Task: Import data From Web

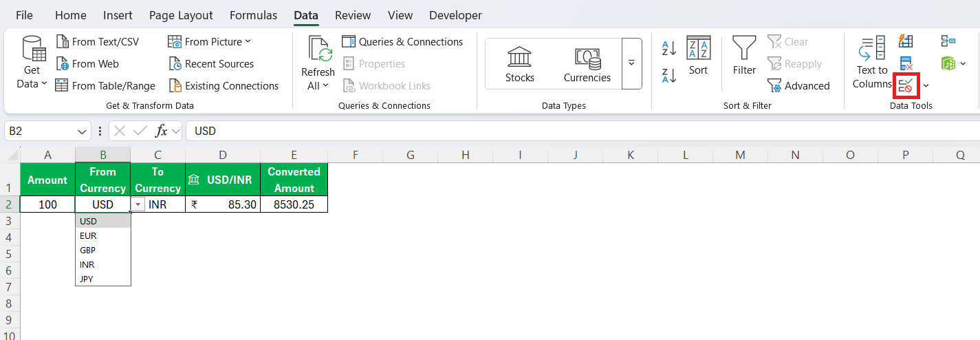Action: (87, 64)
